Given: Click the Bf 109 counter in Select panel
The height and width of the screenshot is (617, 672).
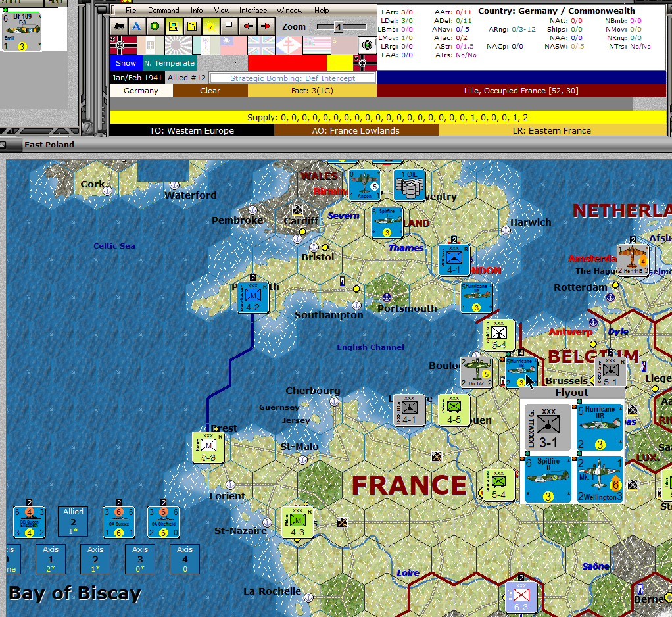Looking at the screenshot, I should point(22,32).
